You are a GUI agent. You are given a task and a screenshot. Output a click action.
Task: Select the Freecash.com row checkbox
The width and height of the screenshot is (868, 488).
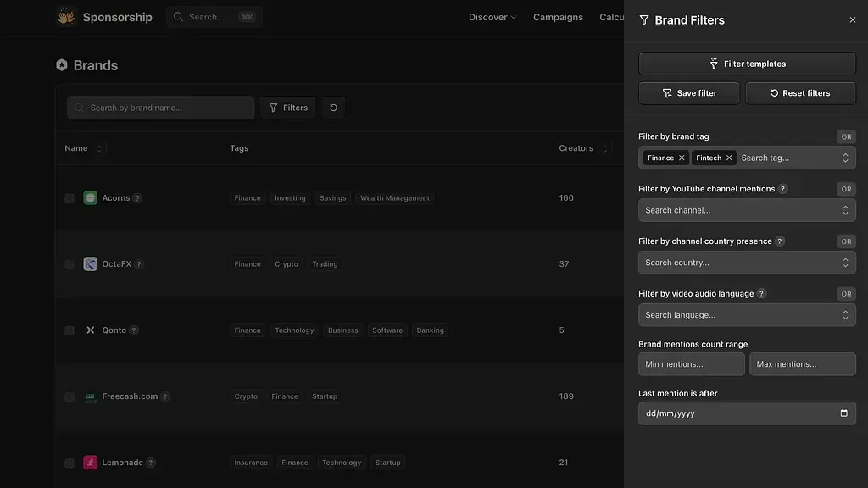70,396
